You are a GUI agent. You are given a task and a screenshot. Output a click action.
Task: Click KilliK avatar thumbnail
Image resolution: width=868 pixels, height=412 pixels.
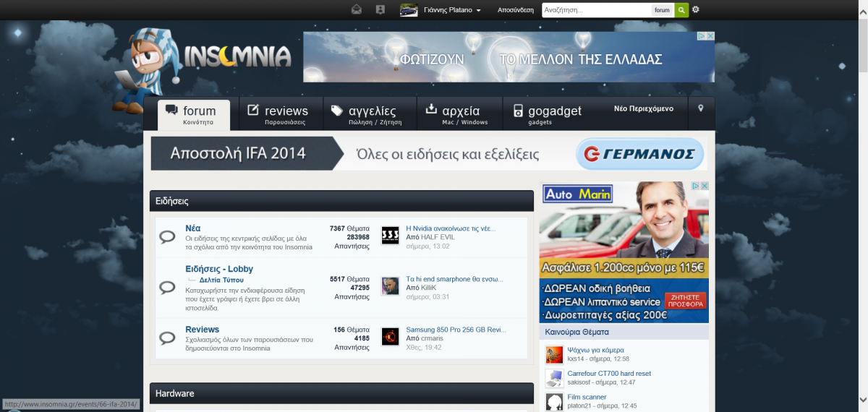[390, 286]
